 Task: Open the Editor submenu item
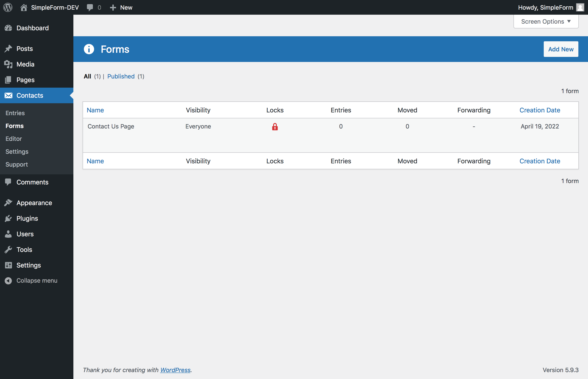coord(14,139)
